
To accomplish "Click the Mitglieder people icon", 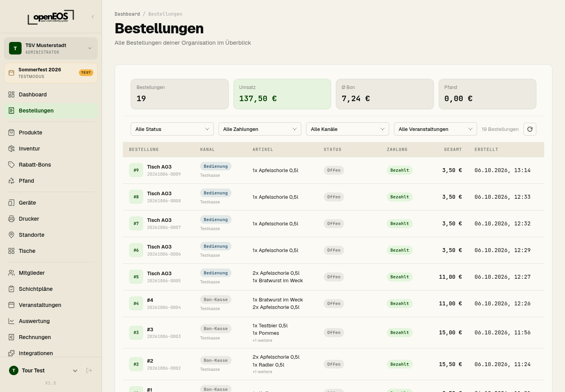I will pos(11,273).
